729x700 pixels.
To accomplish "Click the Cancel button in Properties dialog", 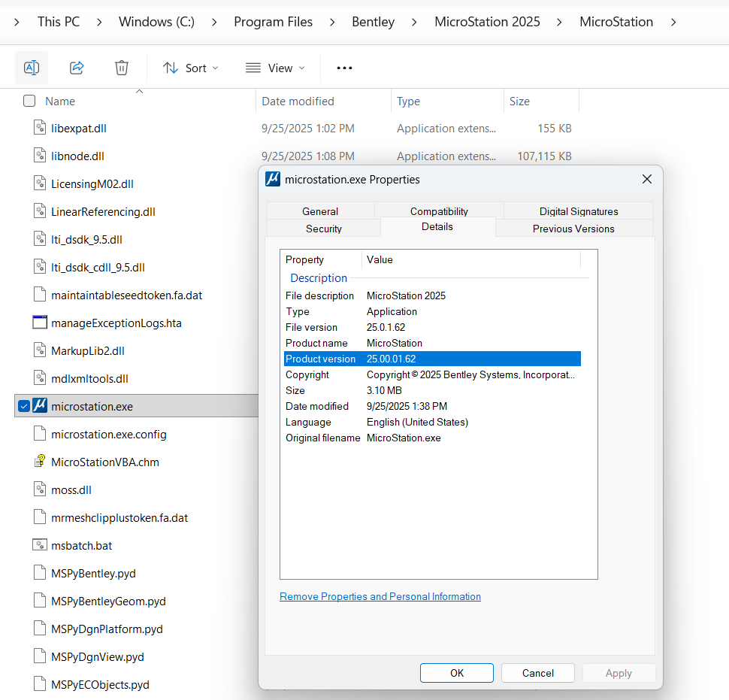I will point(537,673).
